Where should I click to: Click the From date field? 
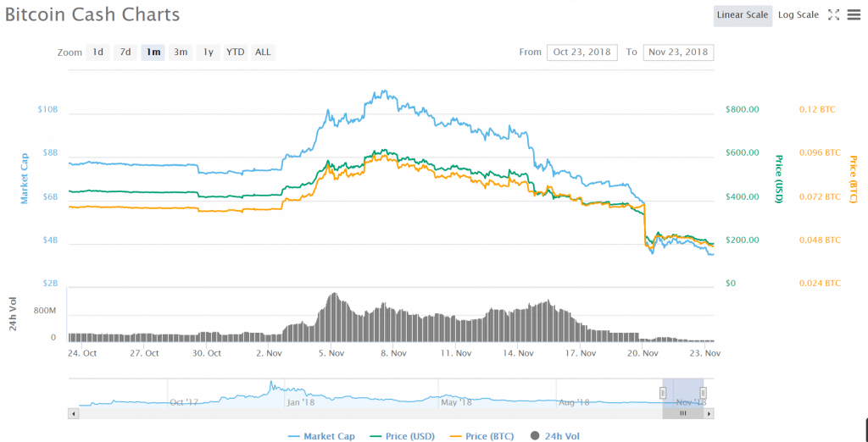pos(584,52)
